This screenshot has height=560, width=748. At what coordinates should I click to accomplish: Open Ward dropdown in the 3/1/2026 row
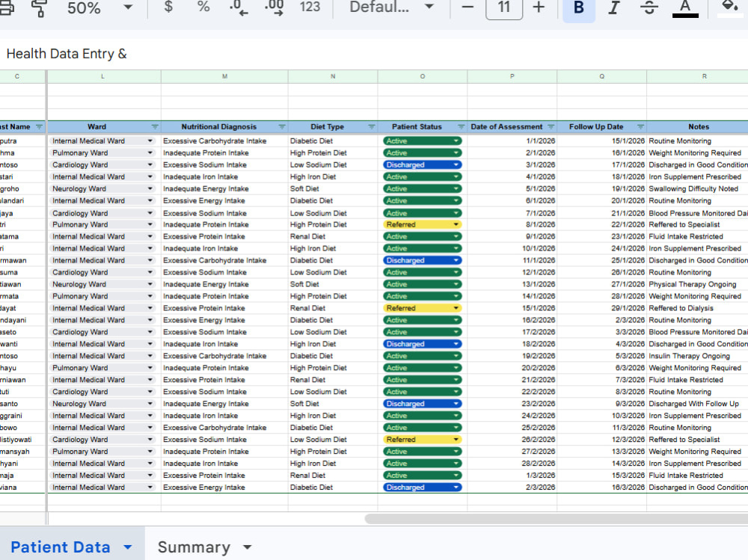point(150,165)
